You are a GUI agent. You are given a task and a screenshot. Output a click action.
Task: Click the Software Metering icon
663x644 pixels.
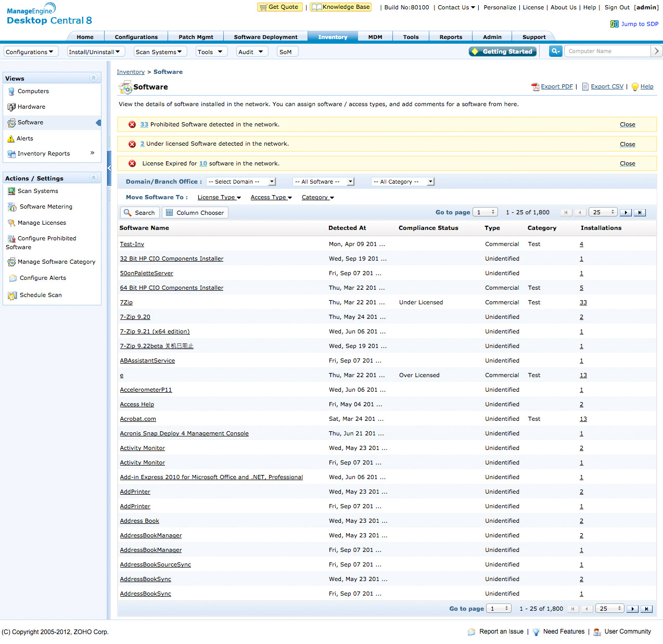tap(12, 207)
